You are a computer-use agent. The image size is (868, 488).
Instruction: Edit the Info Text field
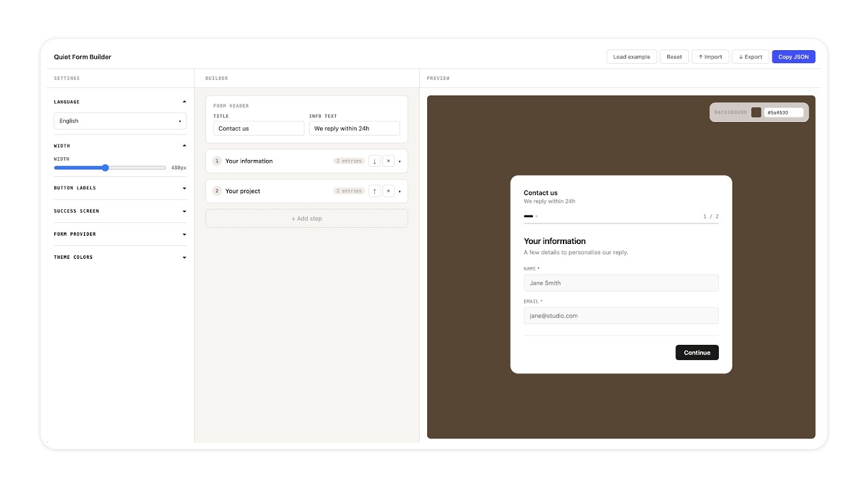(354, 128)
